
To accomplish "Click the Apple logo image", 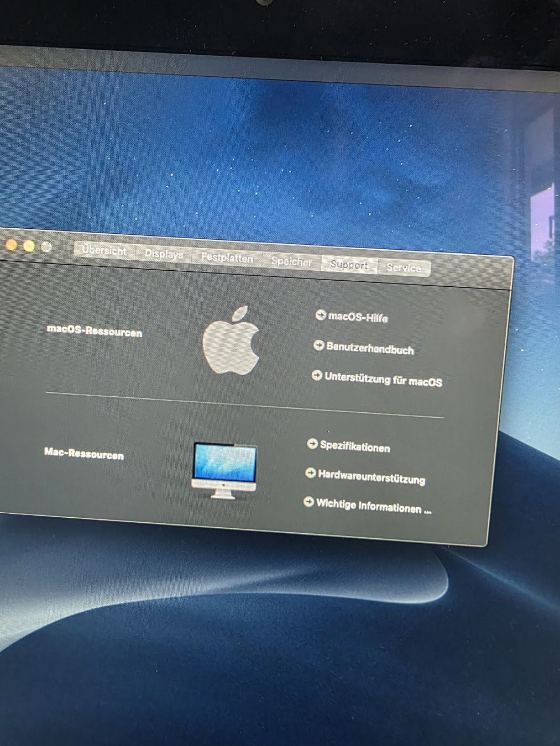I will 231,340.
